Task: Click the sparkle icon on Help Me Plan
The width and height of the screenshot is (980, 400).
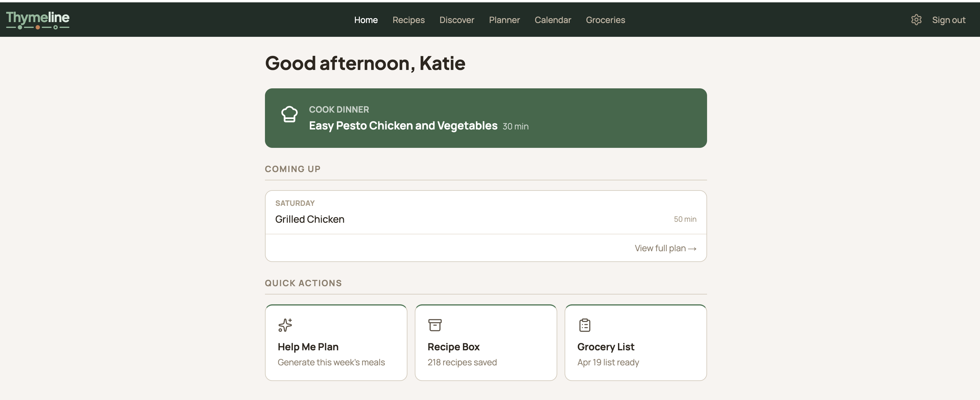Action: 285,325
